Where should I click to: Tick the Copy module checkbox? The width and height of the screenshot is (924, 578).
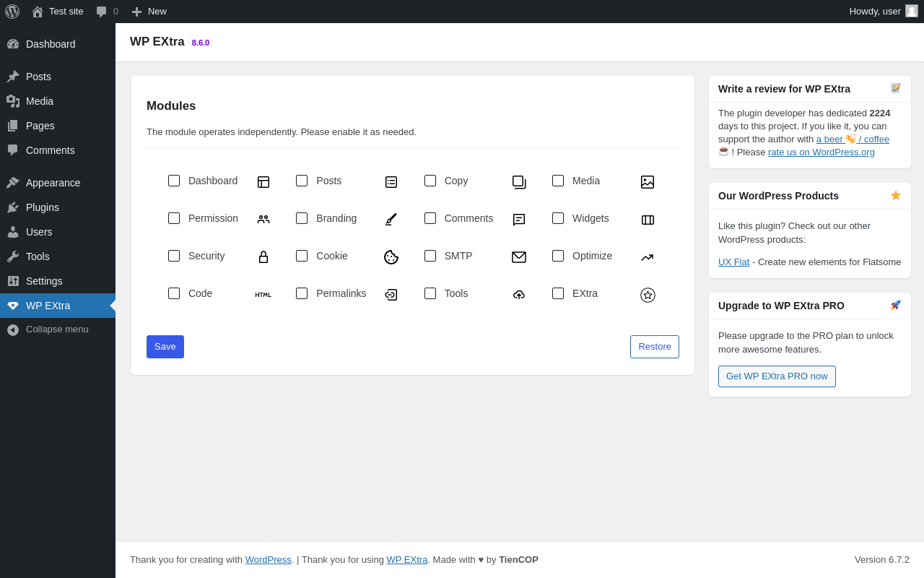[x=430, y=181]
